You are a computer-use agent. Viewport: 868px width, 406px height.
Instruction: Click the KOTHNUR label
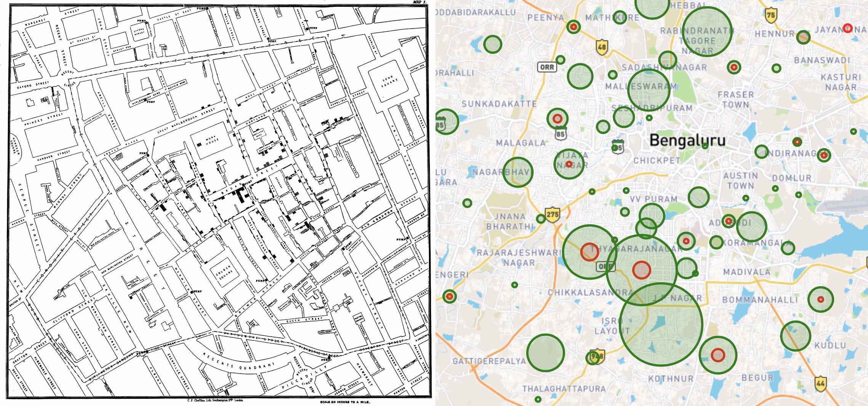coord(671,379)
